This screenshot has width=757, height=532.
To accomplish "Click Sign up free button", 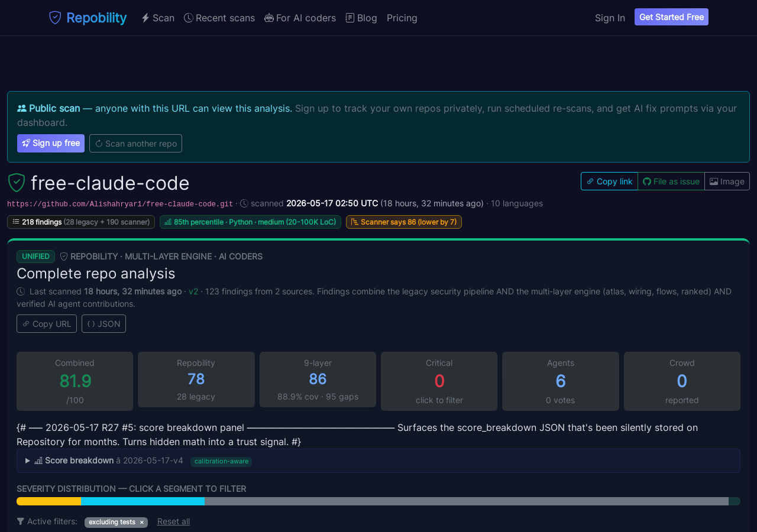I will [x=51, y=143].
